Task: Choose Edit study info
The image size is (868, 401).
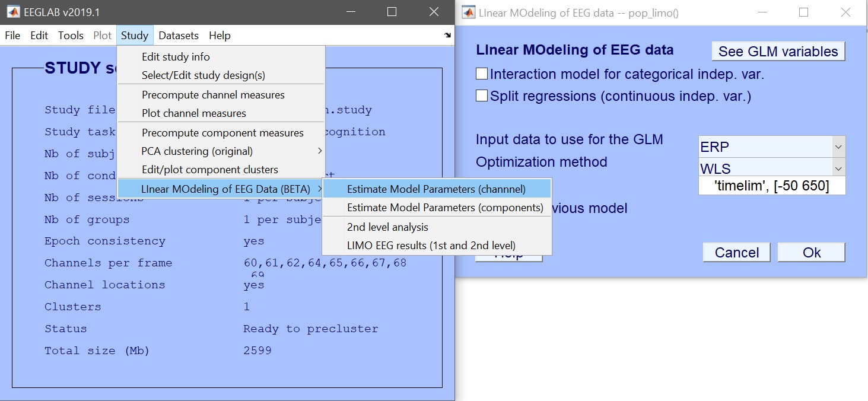Action: point(221,57)
